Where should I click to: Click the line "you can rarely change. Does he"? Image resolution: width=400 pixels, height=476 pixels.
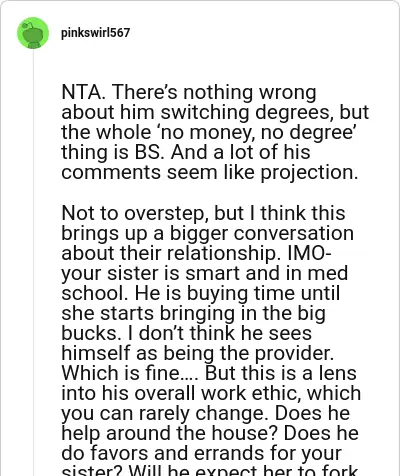click(x=206, y=413)
